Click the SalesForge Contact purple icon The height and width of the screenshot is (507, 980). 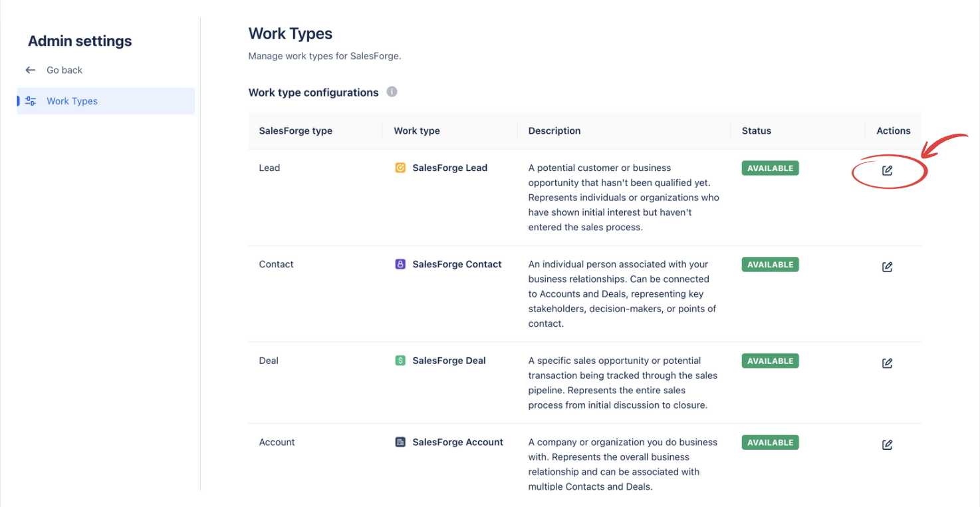[400, 264]
